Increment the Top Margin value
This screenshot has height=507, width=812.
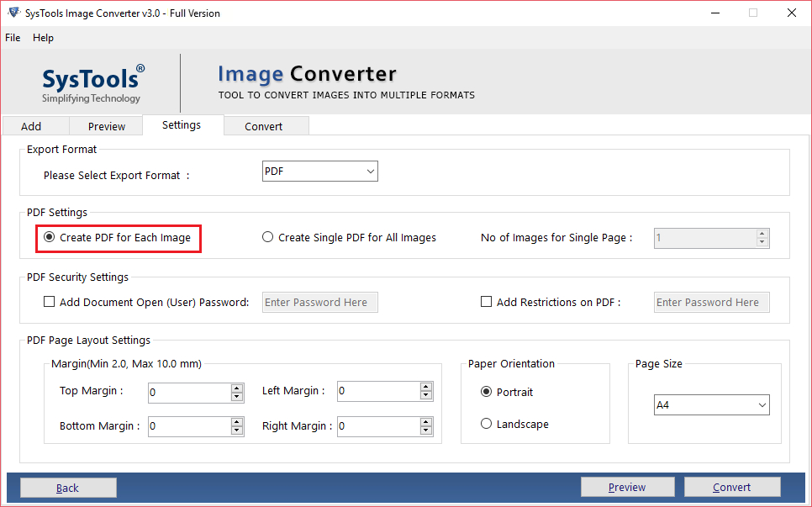point(238,388)
